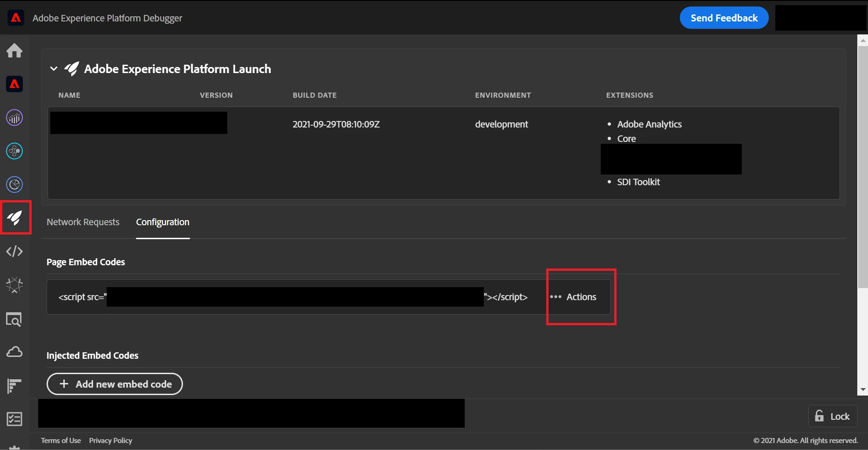Open the cloud sidebar icon
The height and width of the screenshot is (450, 868).
(14, 352)
